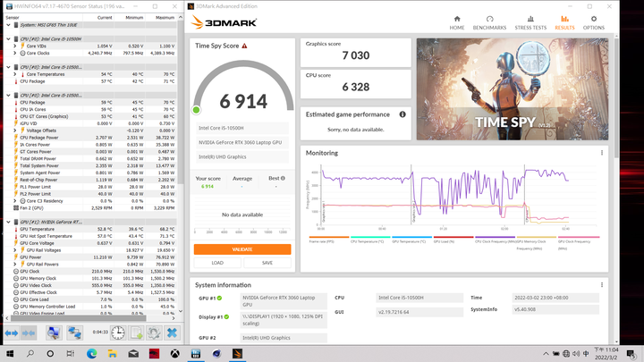The height and width of the screenshot is (362, 644).
Task: Open HWiNFO sensor settings gear icon
Action: tap(154, 333)
